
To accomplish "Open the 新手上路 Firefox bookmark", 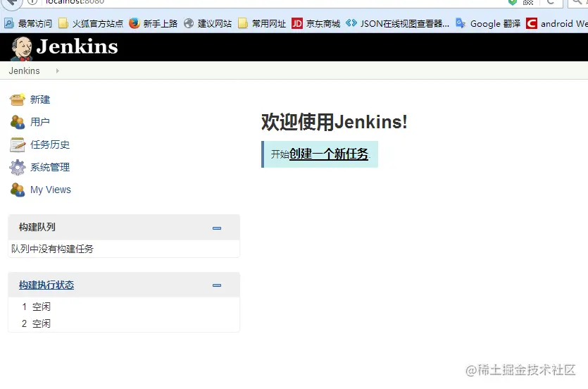I will tap(153, 23).
